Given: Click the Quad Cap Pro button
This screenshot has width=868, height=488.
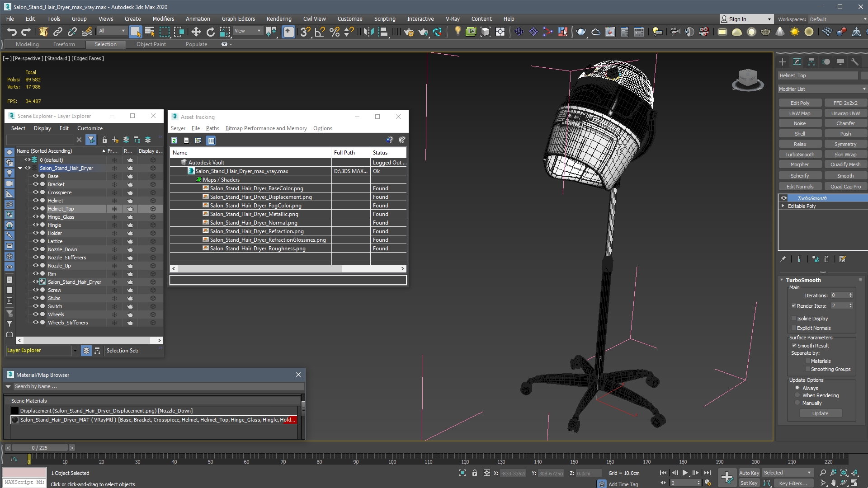Looking at the screenshot, I should pos(845,187).
